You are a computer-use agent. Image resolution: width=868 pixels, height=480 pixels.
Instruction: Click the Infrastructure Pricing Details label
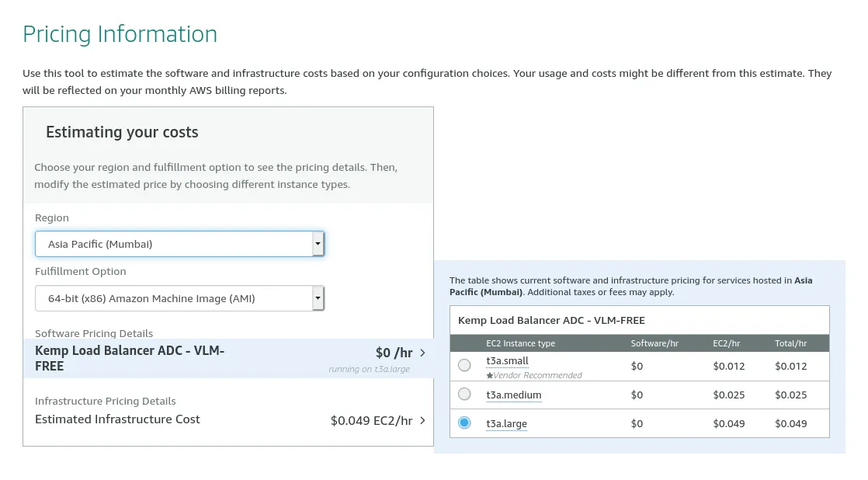pyautogui.click(x=105, y=401)
